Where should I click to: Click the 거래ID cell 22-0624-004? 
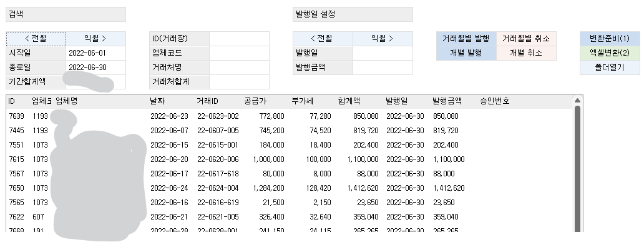218,188
